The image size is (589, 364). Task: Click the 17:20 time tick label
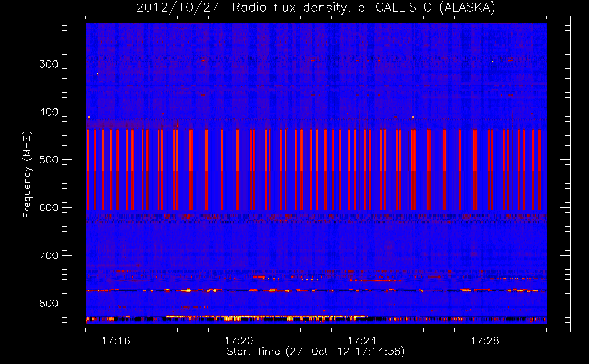tap(239, 341)
